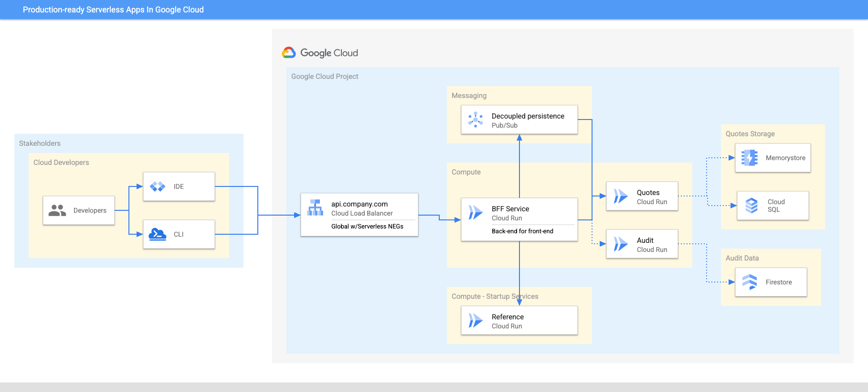Click the 'Google Cloud Project' label
The image size is (868, 392).
click(325, 76)
